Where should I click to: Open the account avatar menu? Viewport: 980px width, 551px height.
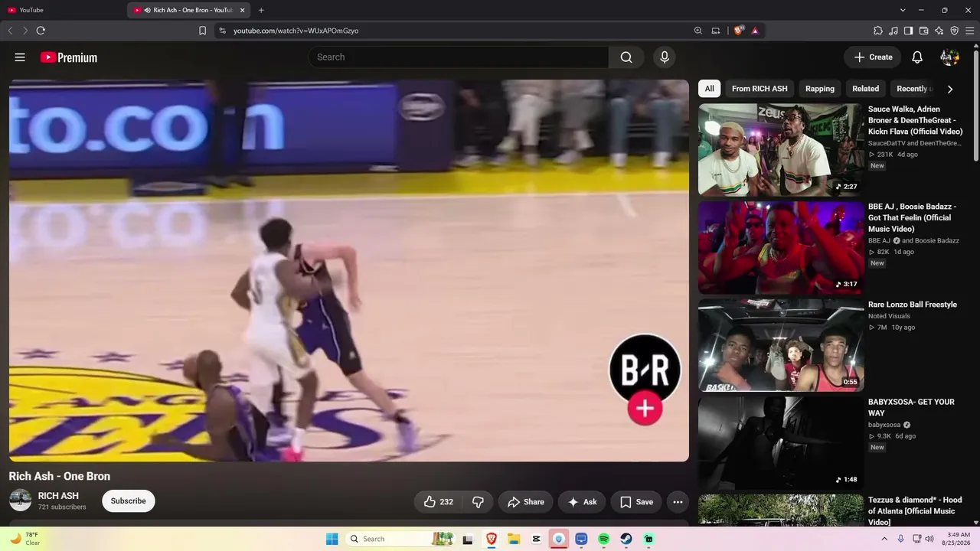pos(949,57)
